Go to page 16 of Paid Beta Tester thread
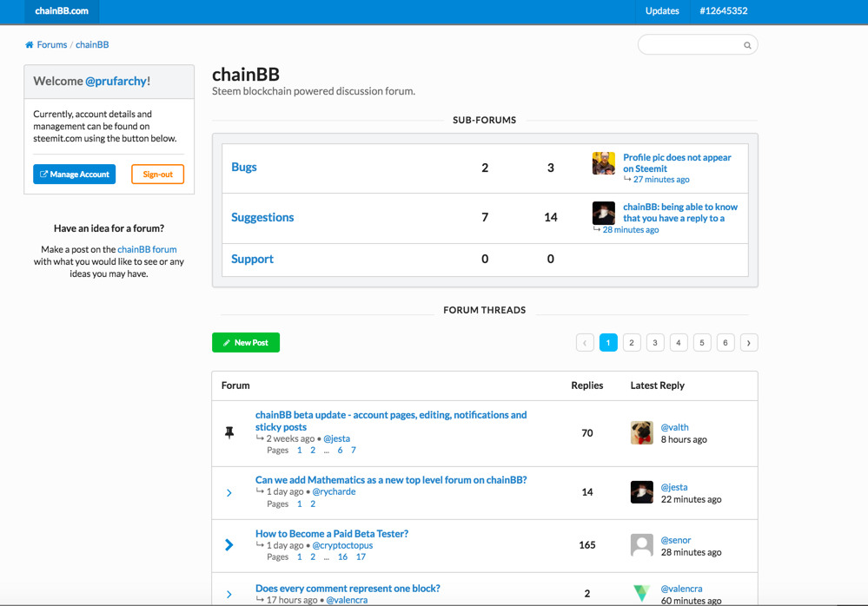 [x=342, y=557]
